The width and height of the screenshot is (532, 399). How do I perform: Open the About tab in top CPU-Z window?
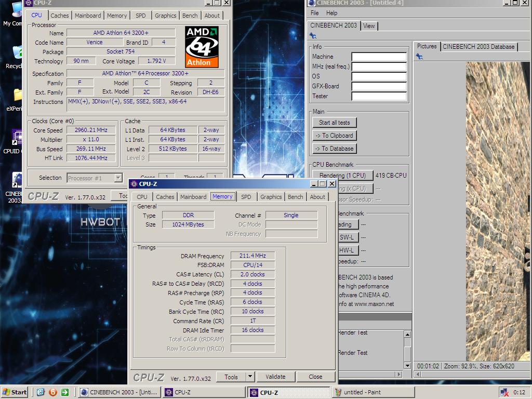click(x=212, y=16)
